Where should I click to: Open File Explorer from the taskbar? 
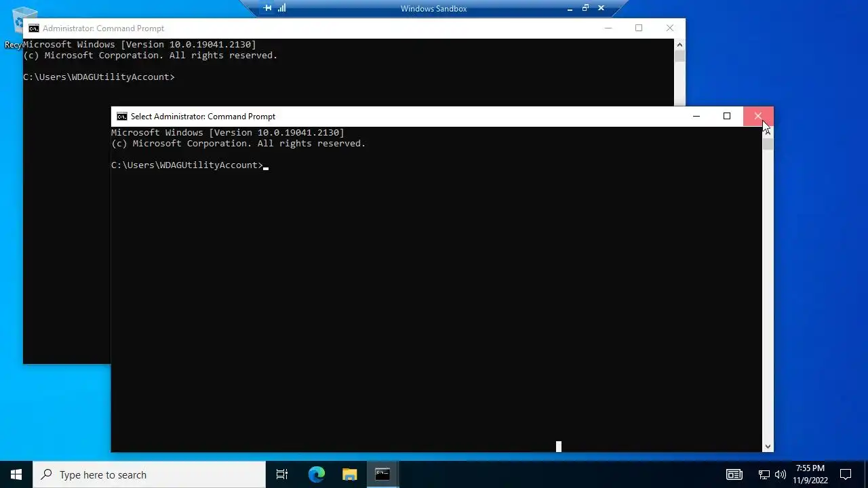click(x=350, y=474)
